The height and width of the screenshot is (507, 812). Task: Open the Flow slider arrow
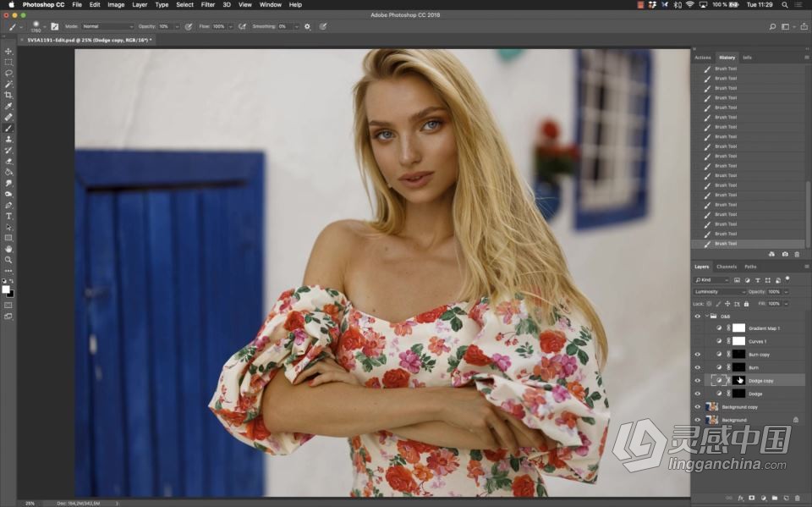(x=230, y=26)
